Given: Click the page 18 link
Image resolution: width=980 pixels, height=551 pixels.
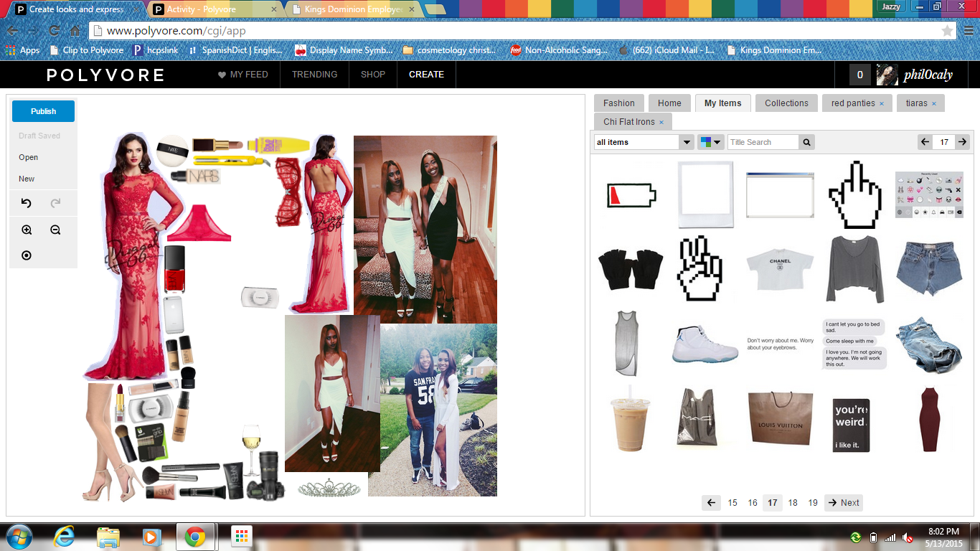Looking at the screenshot, I should (793, 503).
